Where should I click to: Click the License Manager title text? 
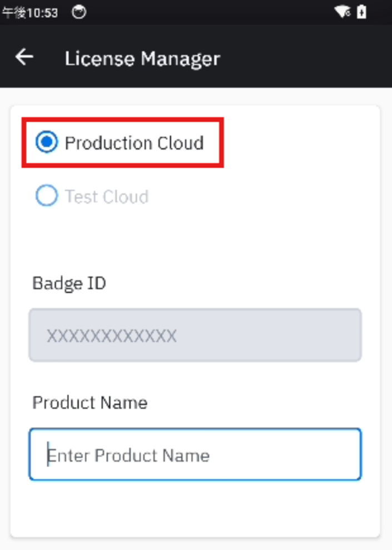(x=142, y=58)
